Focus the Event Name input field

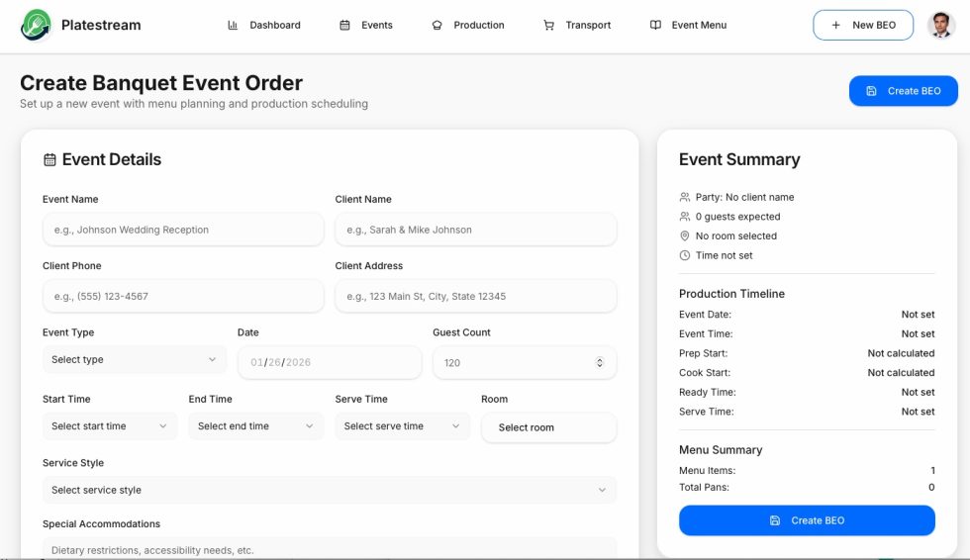(x=183, y=230)
